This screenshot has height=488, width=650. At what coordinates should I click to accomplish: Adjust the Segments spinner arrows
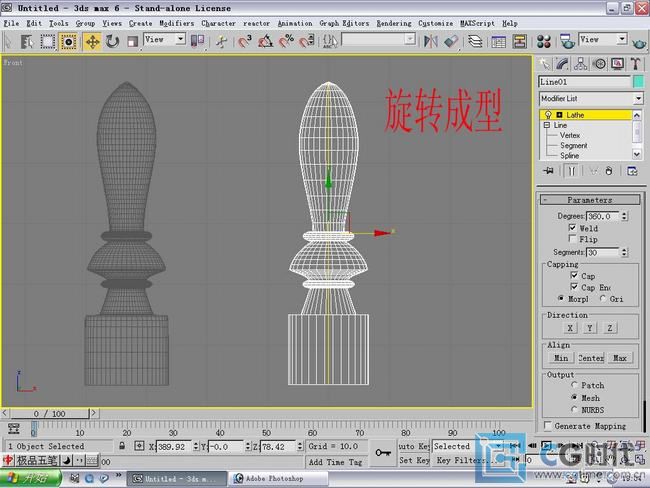click(624, 252)
